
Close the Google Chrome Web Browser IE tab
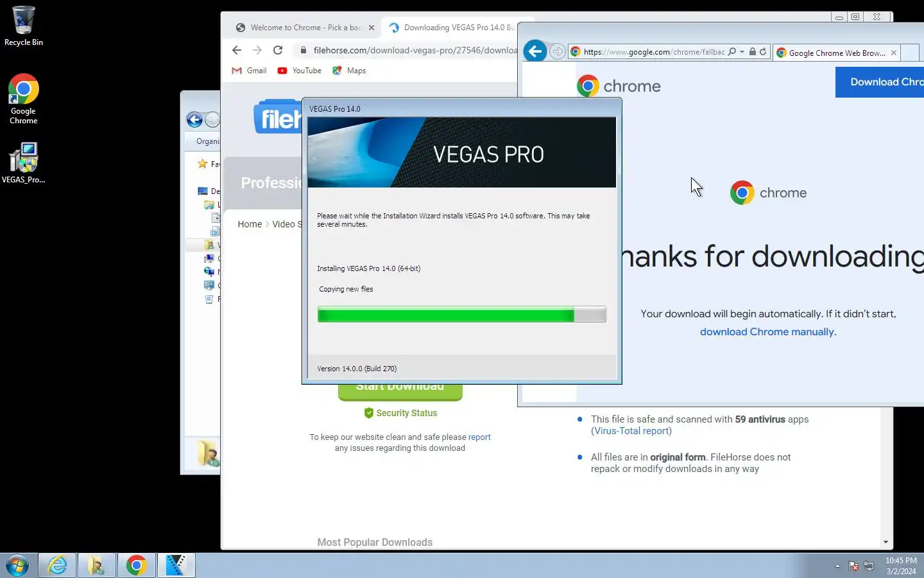click(x=894, y=53)
